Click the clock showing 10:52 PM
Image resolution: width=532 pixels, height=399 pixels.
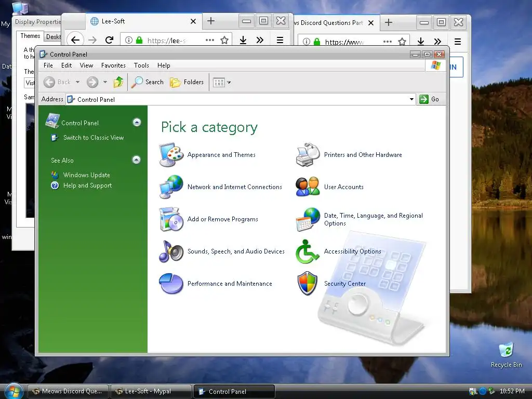coord(512,391)
